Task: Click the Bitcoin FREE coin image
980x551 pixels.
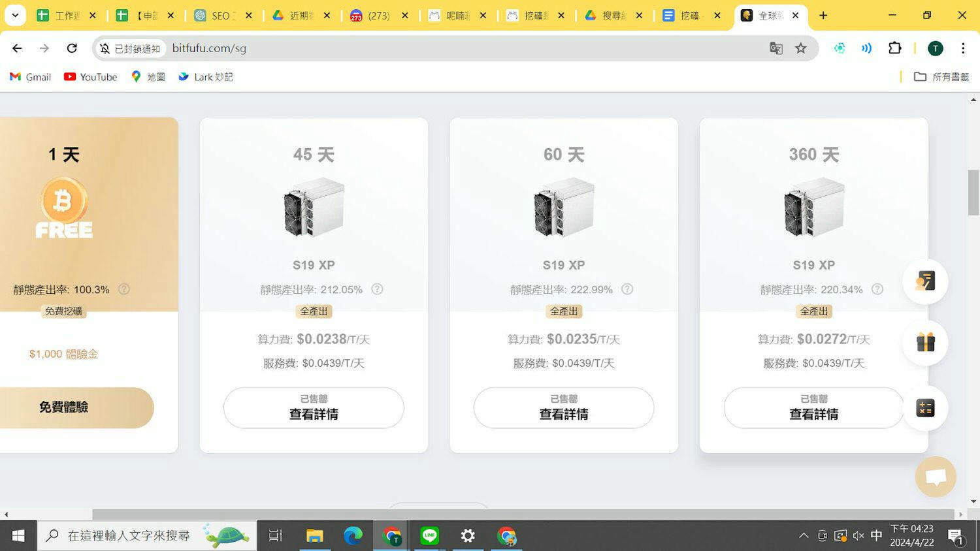Action: [64, 208]
